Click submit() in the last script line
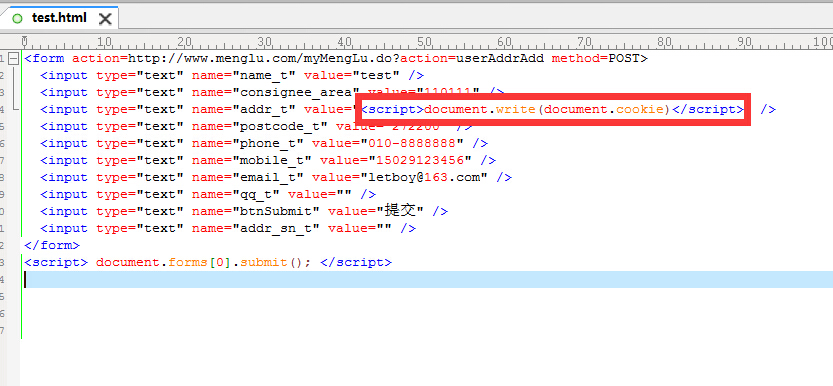 click(x=271, y=262)
